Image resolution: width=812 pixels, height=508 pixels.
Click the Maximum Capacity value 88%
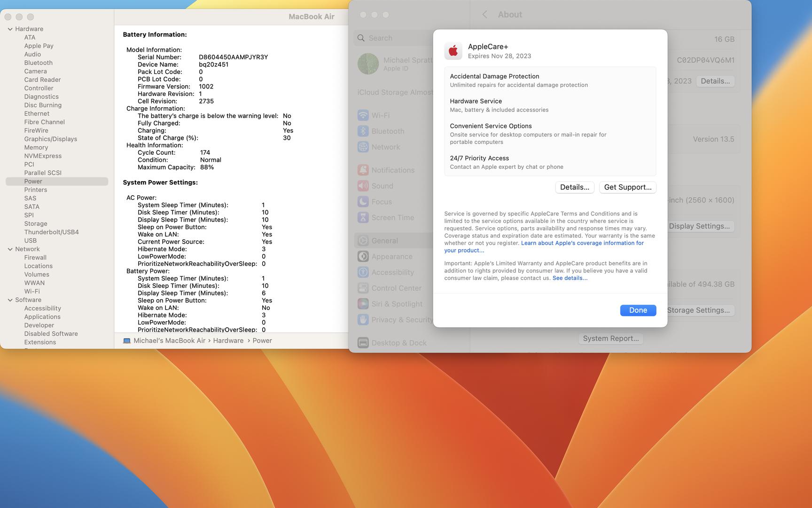tap(207, 167)
